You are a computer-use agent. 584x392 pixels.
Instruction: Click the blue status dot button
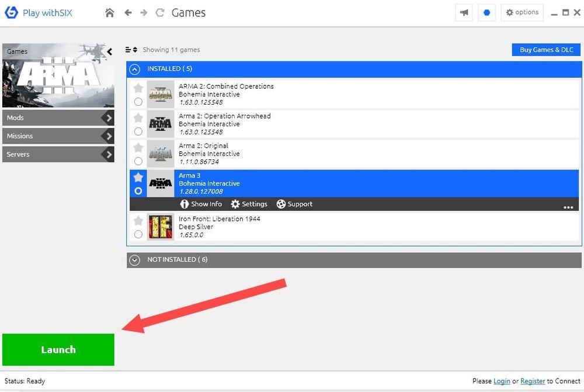point(486,13)
